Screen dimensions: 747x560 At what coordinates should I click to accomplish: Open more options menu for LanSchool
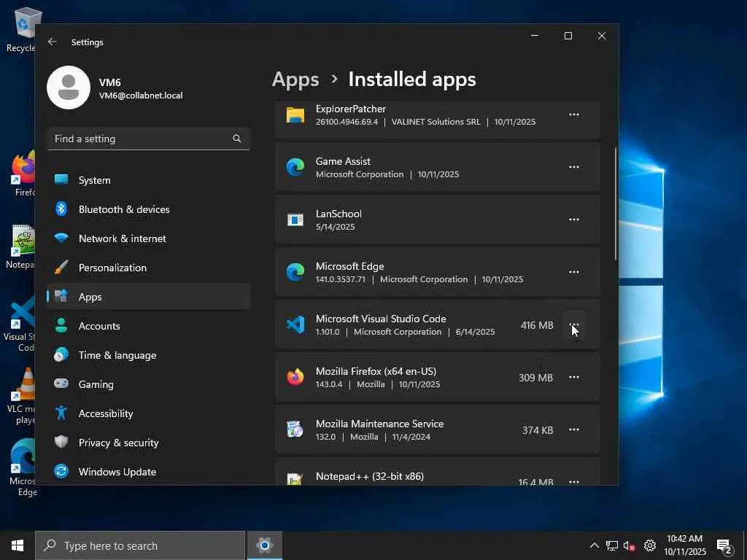[574, 219]
